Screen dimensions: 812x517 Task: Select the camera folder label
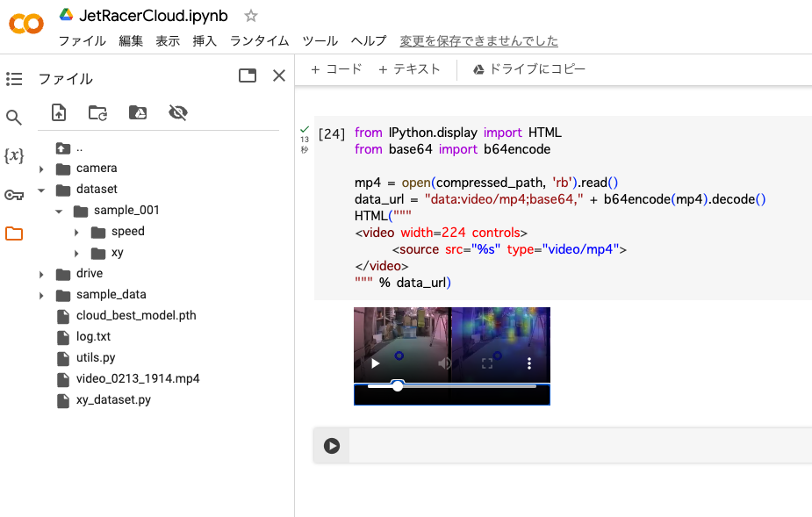[97, 169]
